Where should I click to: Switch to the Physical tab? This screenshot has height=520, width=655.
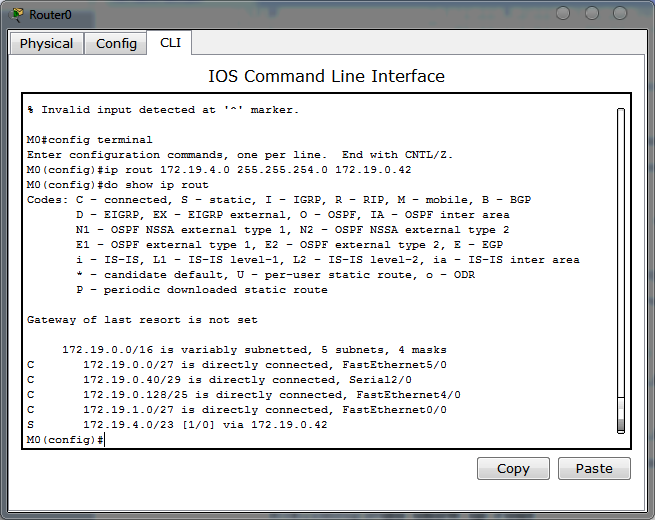[46, 44]
